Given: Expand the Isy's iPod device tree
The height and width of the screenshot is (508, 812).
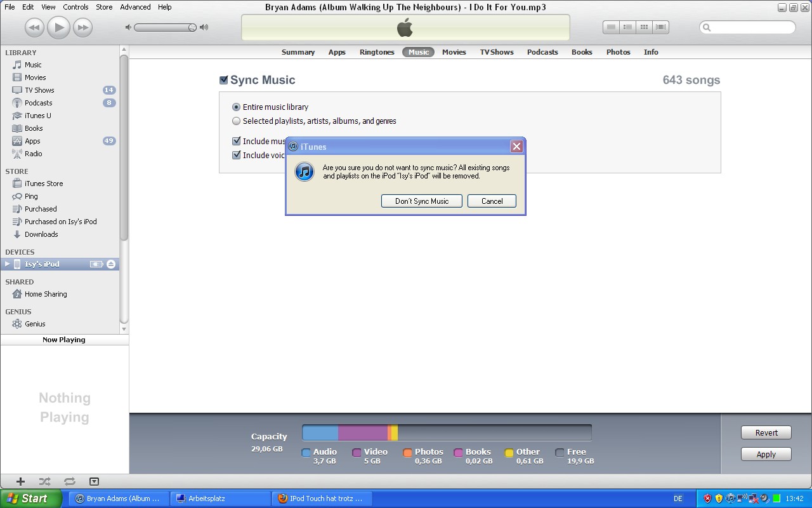Looking at the screenshot, I should [x=7, y=264].
